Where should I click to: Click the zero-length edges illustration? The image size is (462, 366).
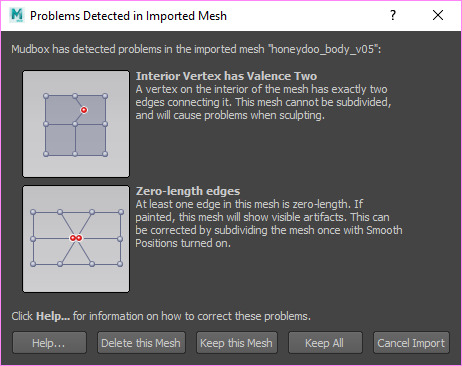tap(76, 239)
